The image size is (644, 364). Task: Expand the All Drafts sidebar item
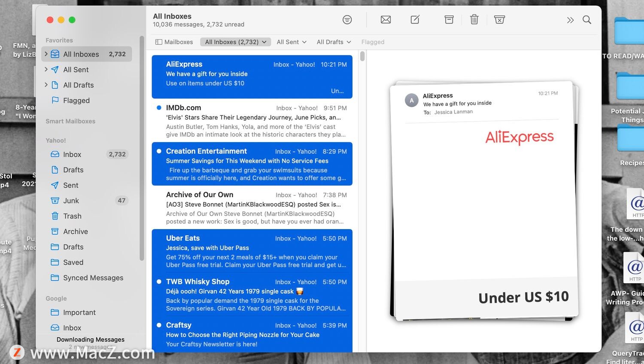coord(46,85)
